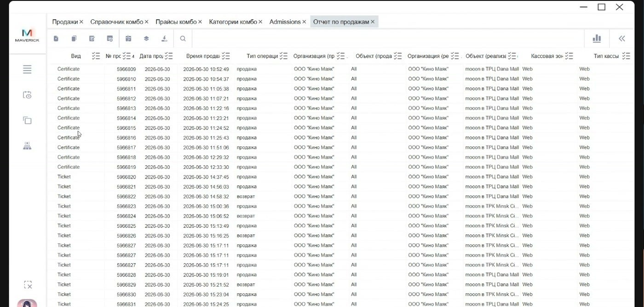Open filter for Объект (реализа column
644x307 pixels.
(x=512, y=56)
